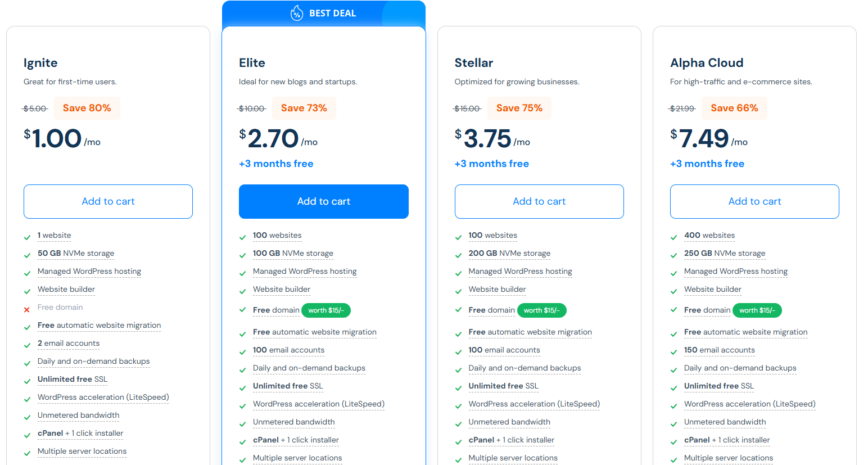Click '+3 months free' under Elite price

tap(276, 164)
